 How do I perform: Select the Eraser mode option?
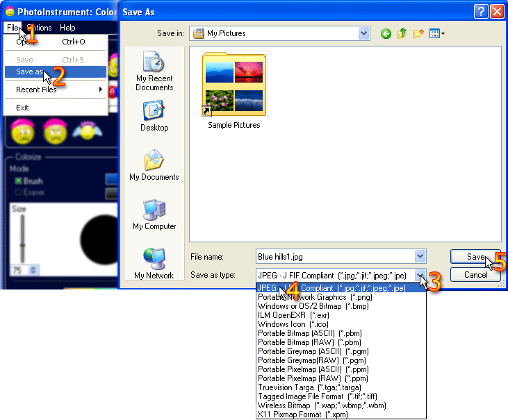[x=30, y=192]
